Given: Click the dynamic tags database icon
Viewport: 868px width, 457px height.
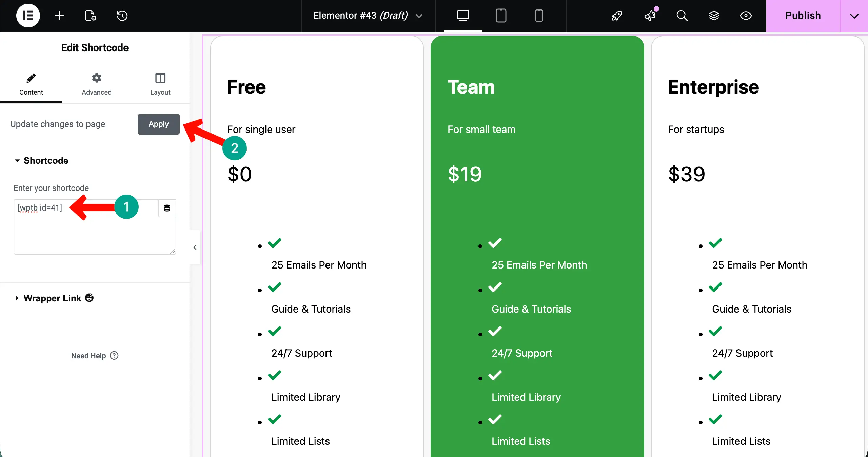Looking at the screenshot, I should 167,208.
